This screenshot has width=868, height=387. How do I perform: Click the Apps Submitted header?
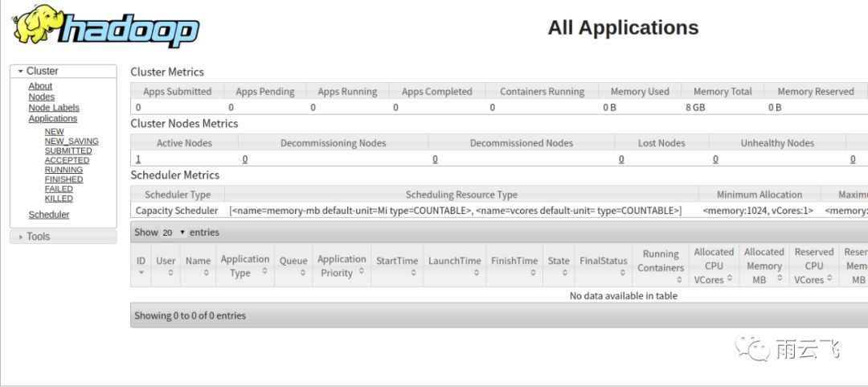tap(177, 92)
